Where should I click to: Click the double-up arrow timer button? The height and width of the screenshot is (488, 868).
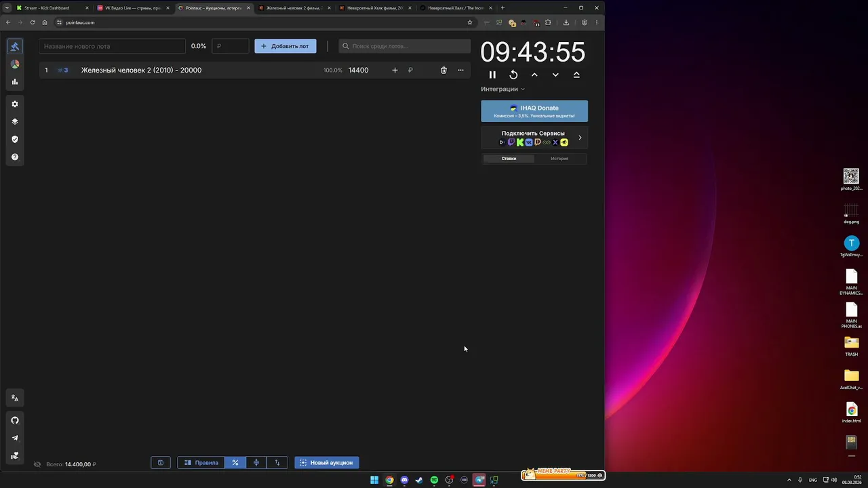(x=576, y=75)
